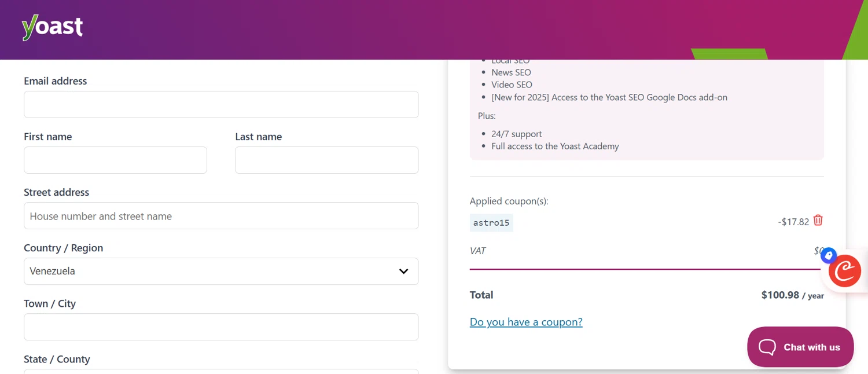Open the Country / Region dropdown showing Venezuela

pyautogui.click(x=221, y=271)
